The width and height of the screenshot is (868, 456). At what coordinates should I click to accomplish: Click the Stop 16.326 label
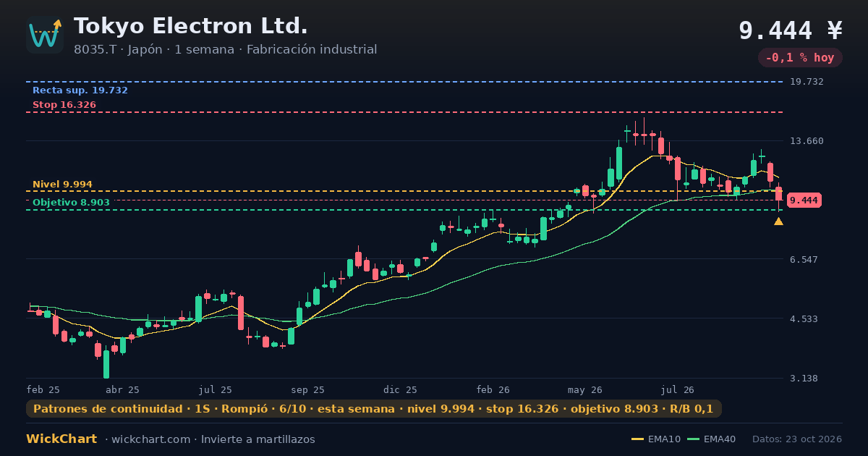coord(64,105)
